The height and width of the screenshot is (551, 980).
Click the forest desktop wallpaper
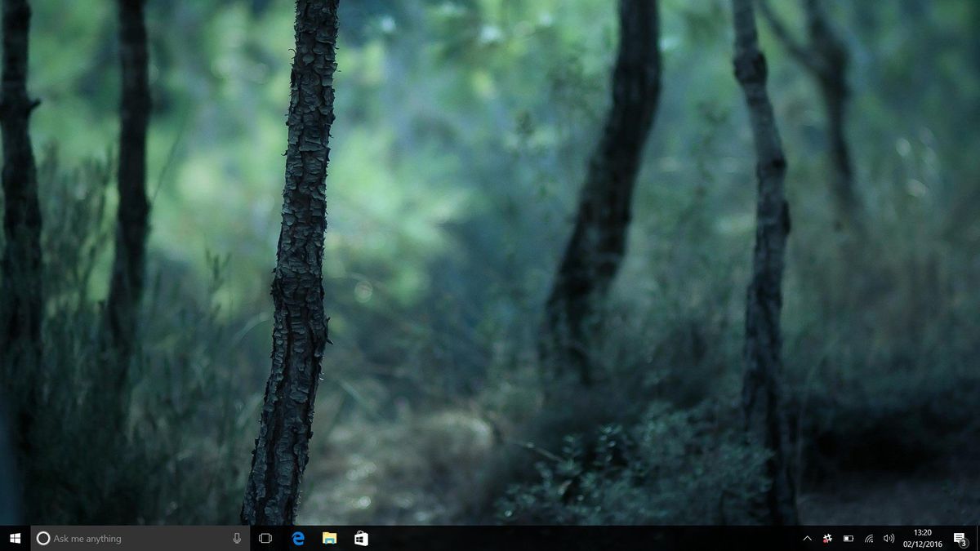[490, 261]
